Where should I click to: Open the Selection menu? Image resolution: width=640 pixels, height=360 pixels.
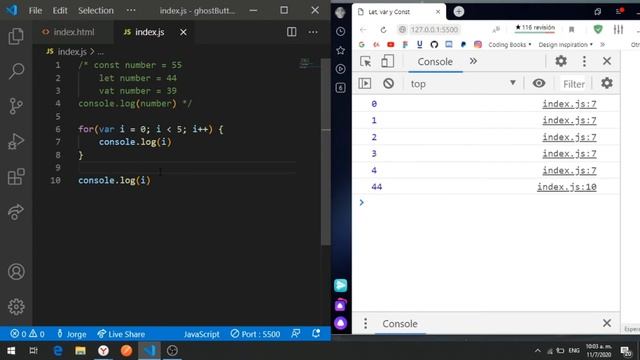96,10
